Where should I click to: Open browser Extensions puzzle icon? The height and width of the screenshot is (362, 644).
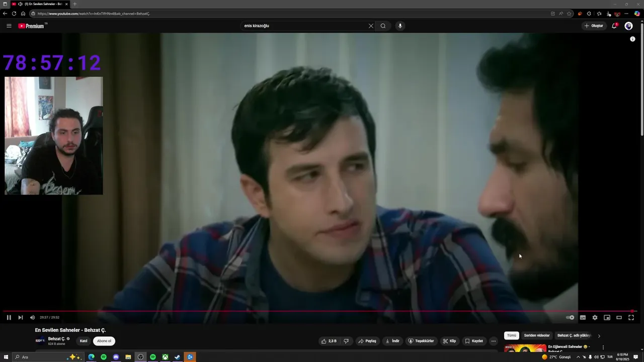(589, 14)
